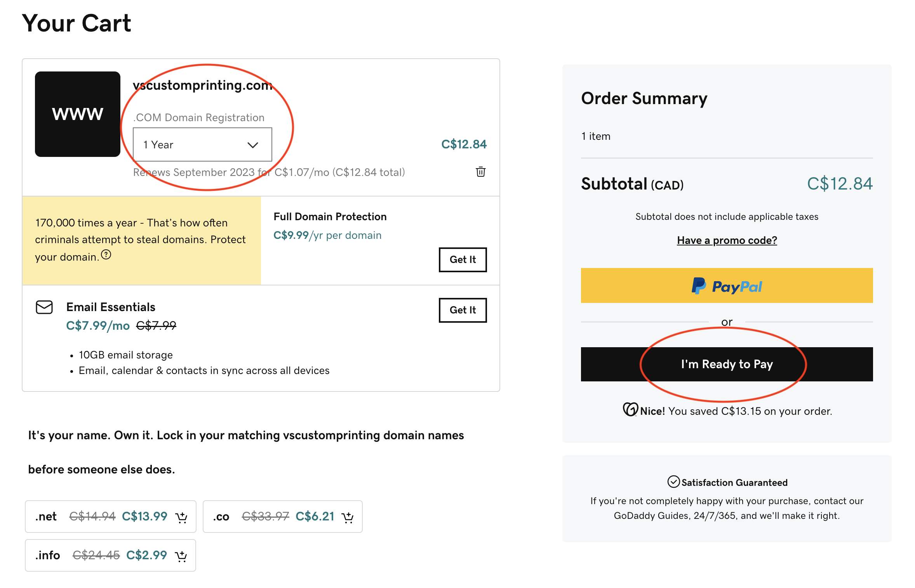The width and height of the screenshot is (915, 588).
Task: Expand registration length using chevron arrow
Action: tap(253, 145)
